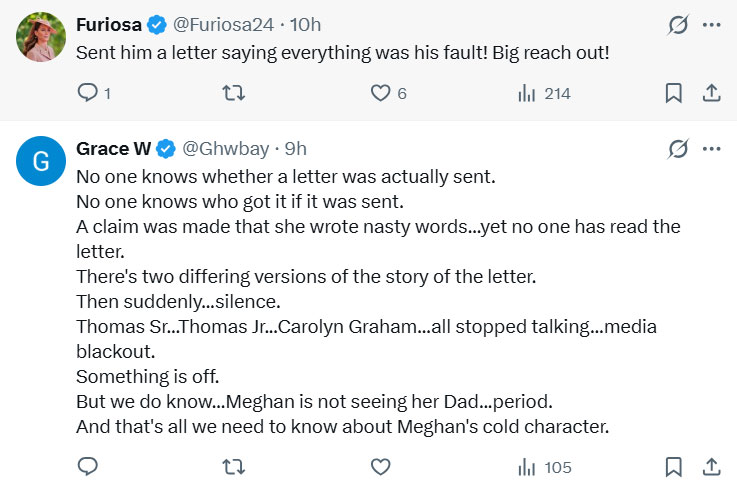The height and width of the screenshot is (487, 737).
Task: Share Grace W's tweet
Action: click(x=711, y=466)
